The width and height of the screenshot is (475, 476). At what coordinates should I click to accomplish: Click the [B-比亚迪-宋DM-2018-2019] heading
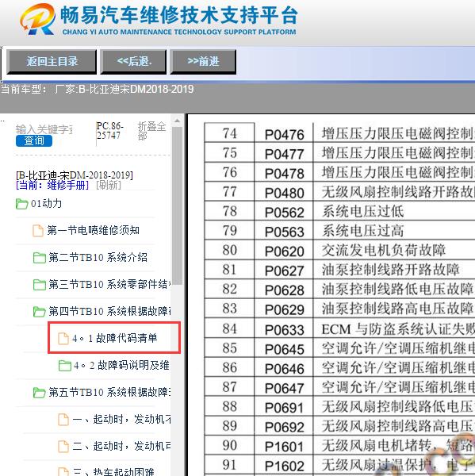(x=75, y=175)
